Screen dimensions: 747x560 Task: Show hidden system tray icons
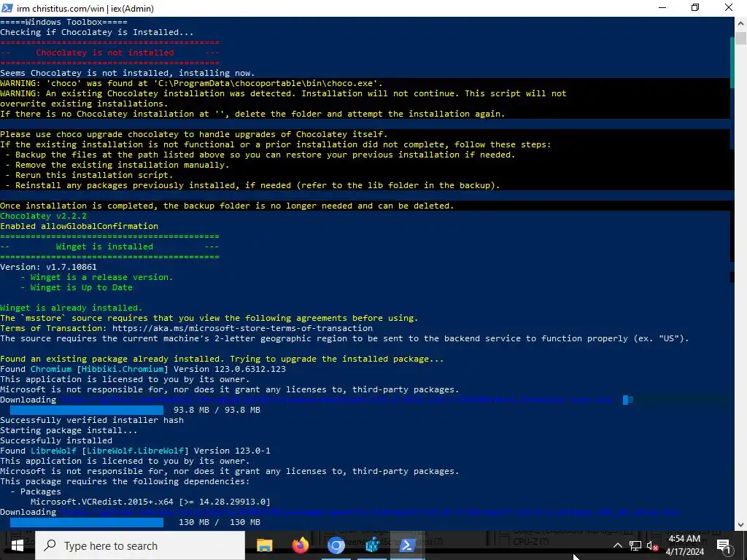coord(617,545)
